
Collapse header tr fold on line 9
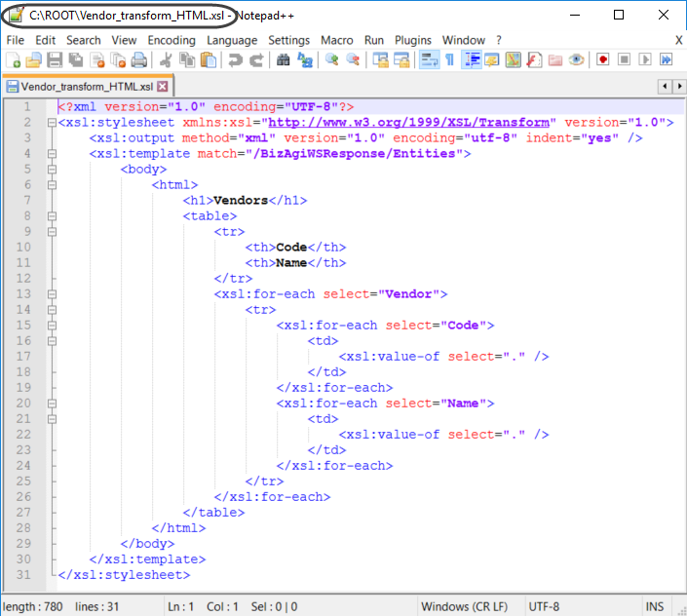point(52,232)
